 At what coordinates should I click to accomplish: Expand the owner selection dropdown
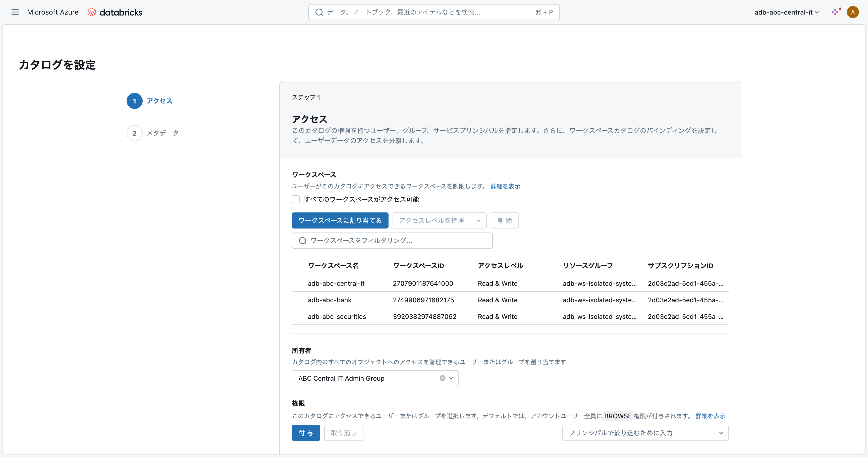[x=451, y=378]
